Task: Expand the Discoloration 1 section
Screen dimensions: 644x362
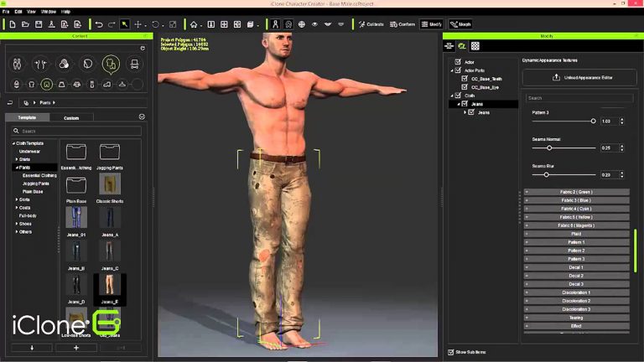Action: tap(575, 292)
